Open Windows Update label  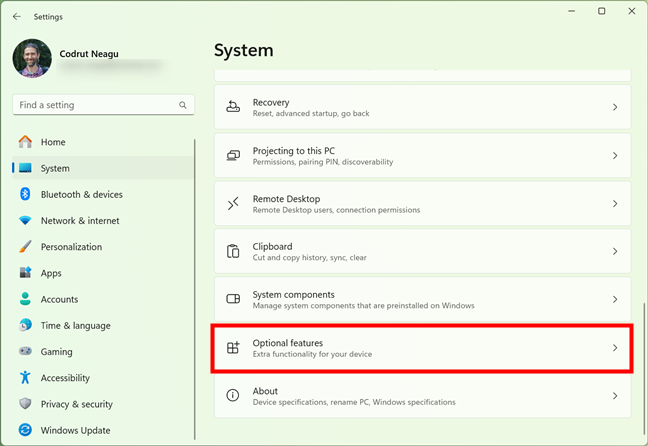(75, 430)
